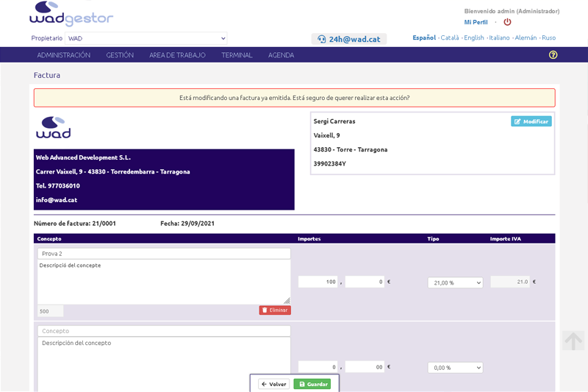
Task: Open the ADMINISTRACIÓN menu
Action: point(64,55)
